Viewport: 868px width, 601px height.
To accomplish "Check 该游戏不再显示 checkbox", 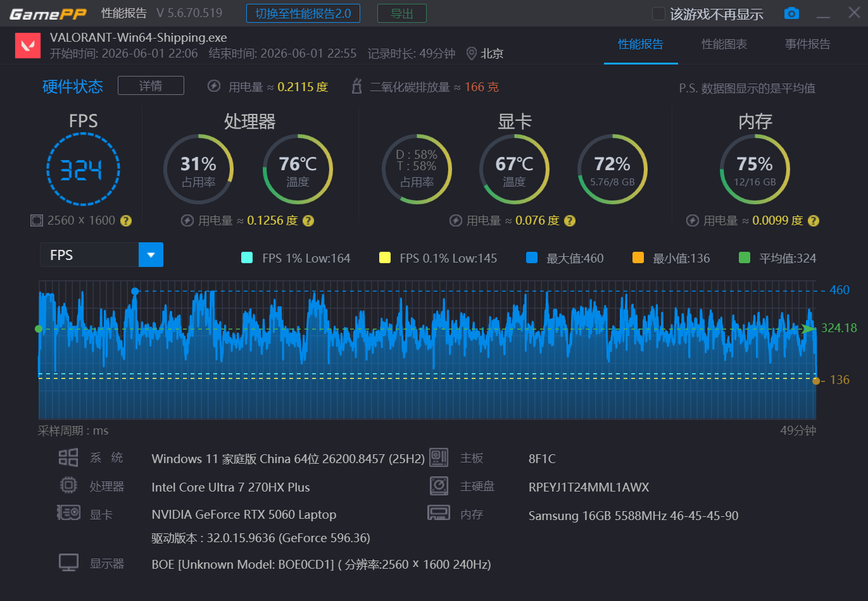I will click(x=659, y=14).
